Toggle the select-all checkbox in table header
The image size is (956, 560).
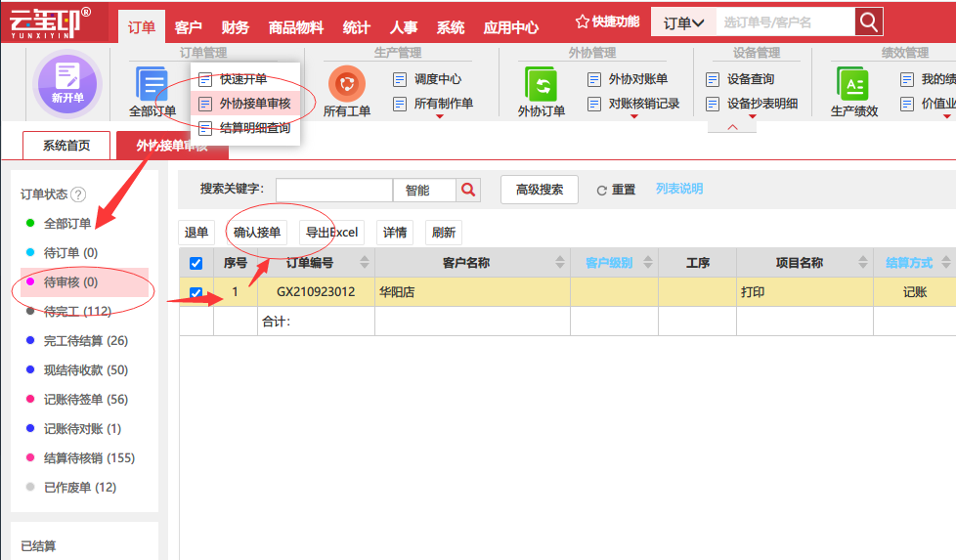pyautogui.click(x=196, y=263)
